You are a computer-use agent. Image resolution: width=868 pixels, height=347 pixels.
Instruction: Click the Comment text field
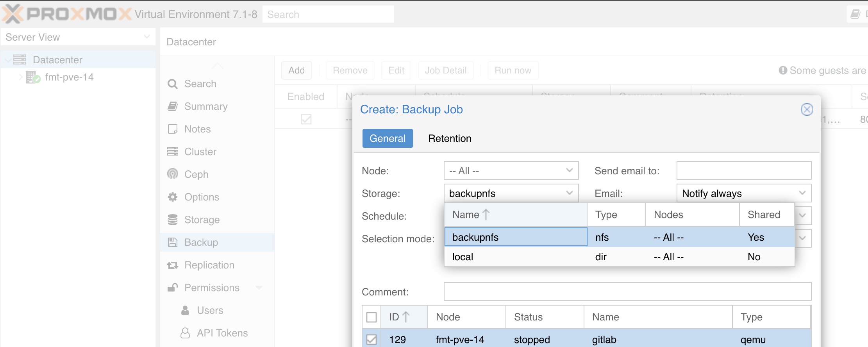627,292
